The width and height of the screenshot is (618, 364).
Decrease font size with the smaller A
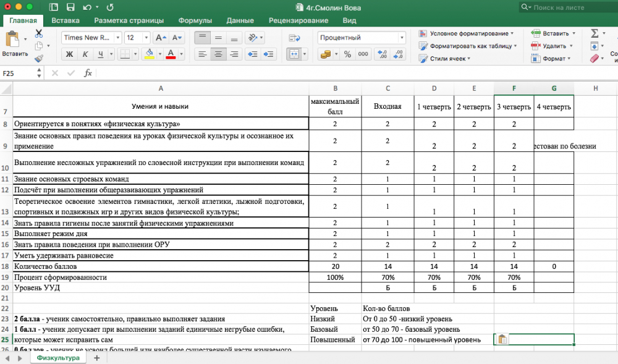tap(177, 38)
